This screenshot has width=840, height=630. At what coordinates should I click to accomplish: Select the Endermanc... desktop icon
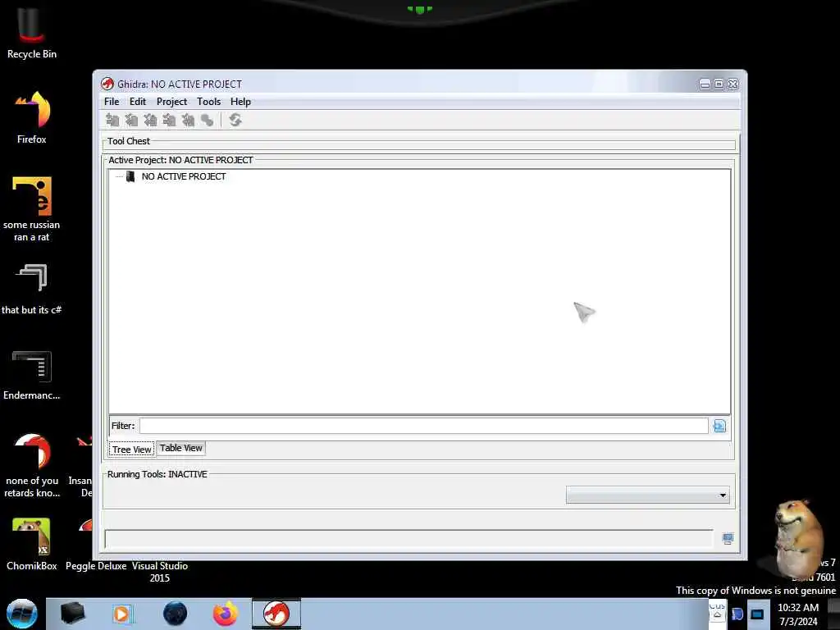(x=32, y=375)
